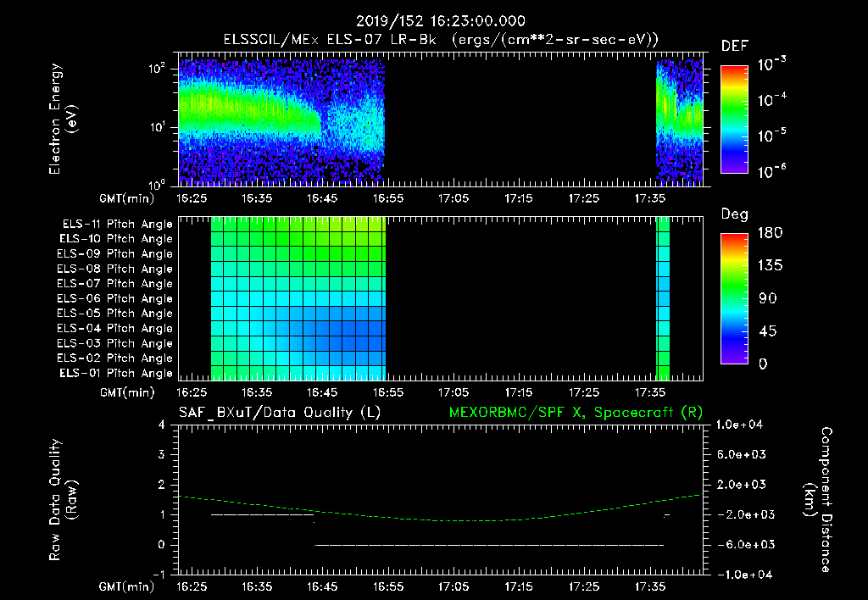Click the ELS-06 Pitch Angle row label

[x=114, y=299]
